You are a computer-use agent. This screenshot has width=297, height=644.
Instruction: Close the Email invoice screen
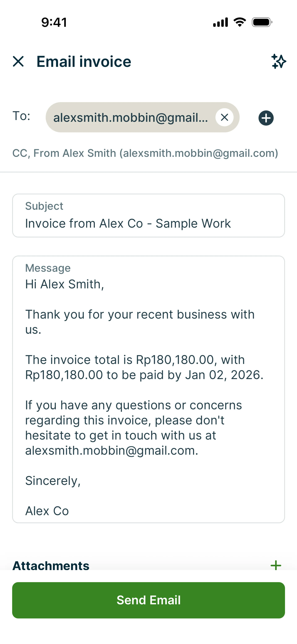point(18,61)
